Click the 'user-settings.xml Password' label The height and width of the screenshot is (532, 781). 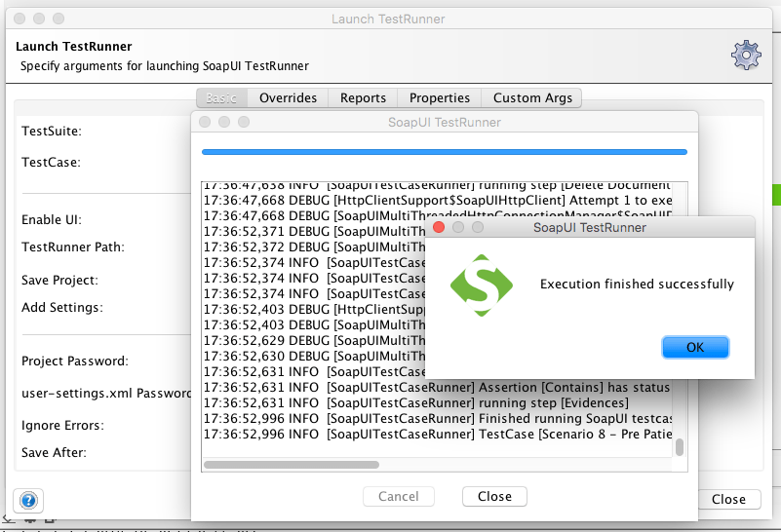point(106,393)
